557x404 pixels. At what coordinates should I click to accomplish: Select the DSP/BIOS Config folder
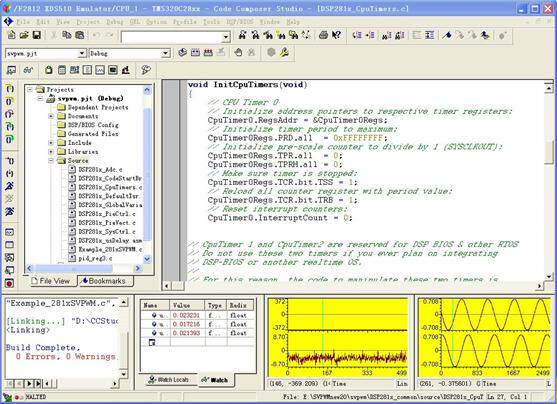point(93,125)
